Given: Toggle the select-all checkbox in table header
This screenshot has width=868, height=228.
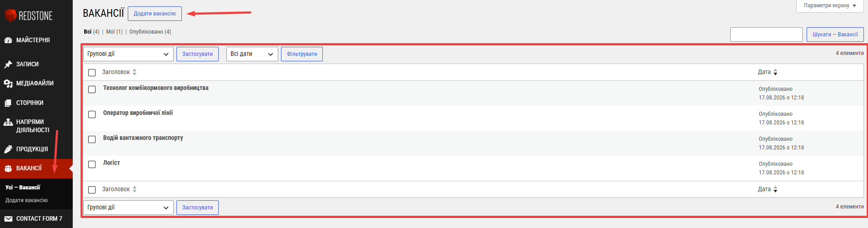Looking at the screenshot, I should [x=92, y=73].
